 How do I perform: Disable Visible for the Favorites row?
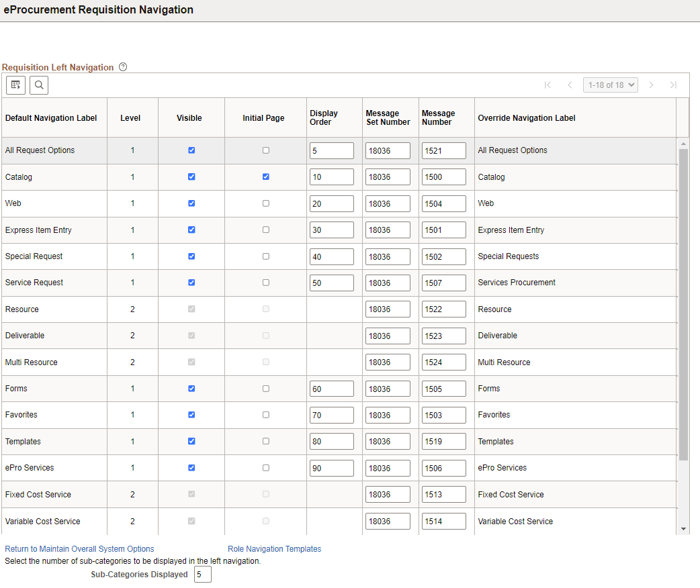[x=190, y=414]
